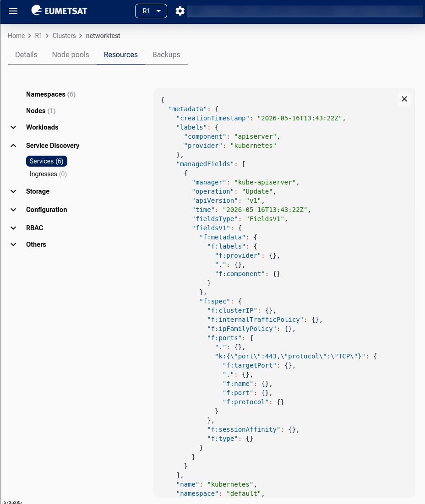Click networktest in the breadcrumb

pos(103,36)
